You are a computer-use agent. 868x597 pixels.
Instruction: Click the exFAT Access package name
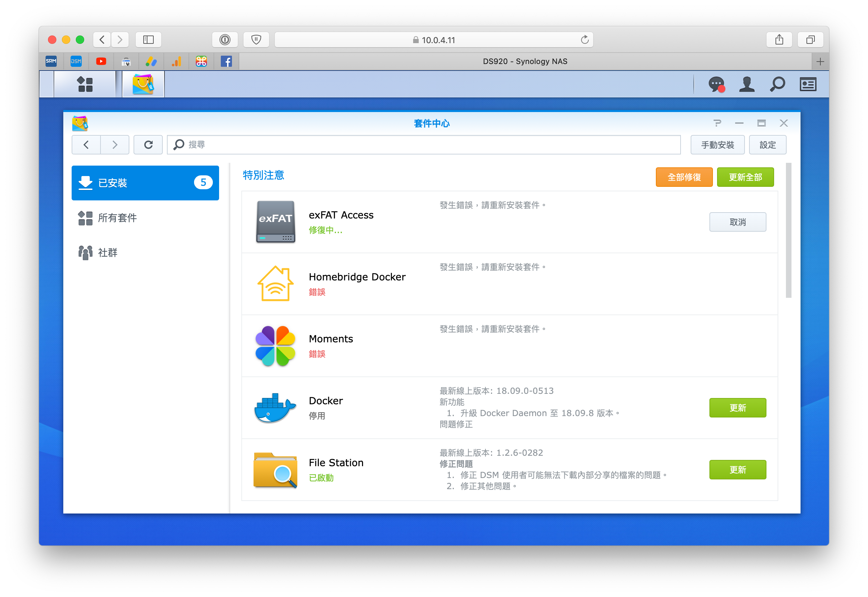[341, 215]
